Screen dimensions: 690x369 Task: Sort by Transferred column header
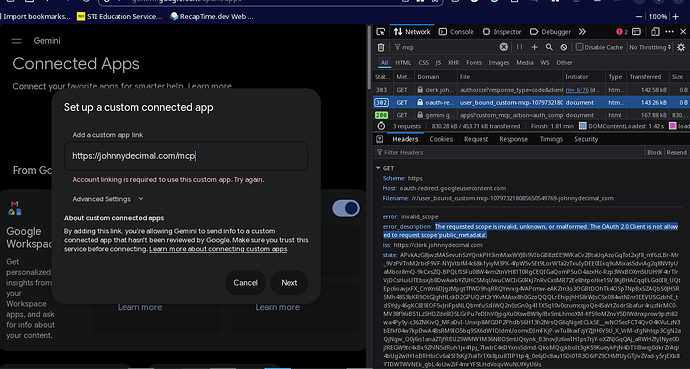pyautogui.click(x=646, y=77)
